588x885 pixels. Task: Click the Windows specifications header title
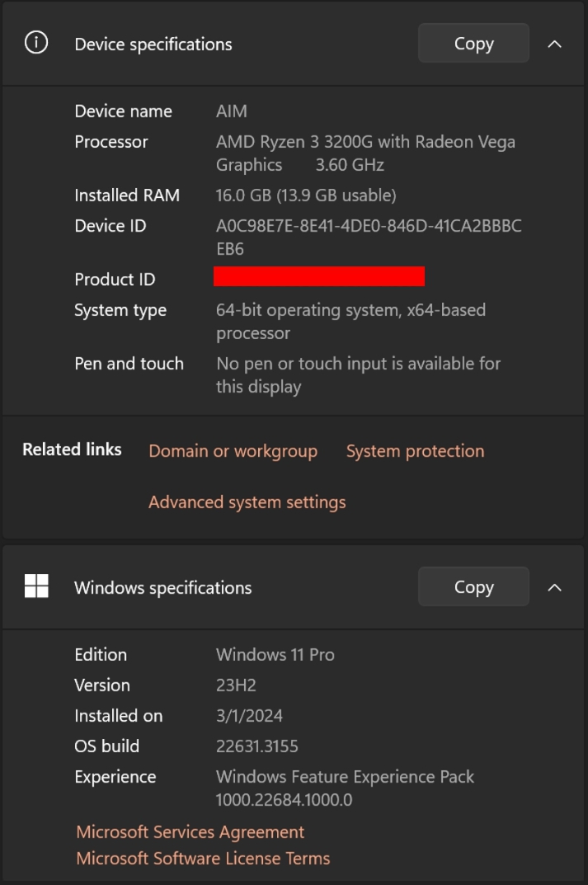point(163,587)
